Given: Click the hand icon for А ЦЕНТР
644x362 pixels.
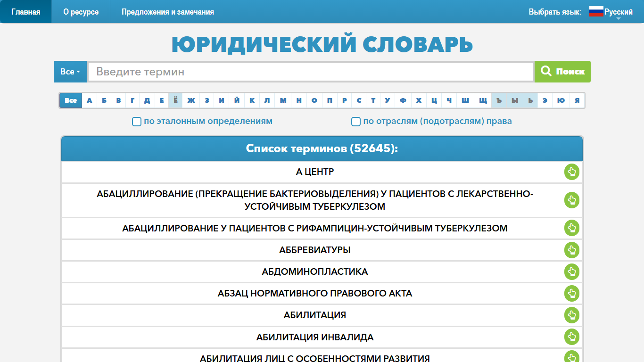Looking at the screenshot, I should click(572, 172).
